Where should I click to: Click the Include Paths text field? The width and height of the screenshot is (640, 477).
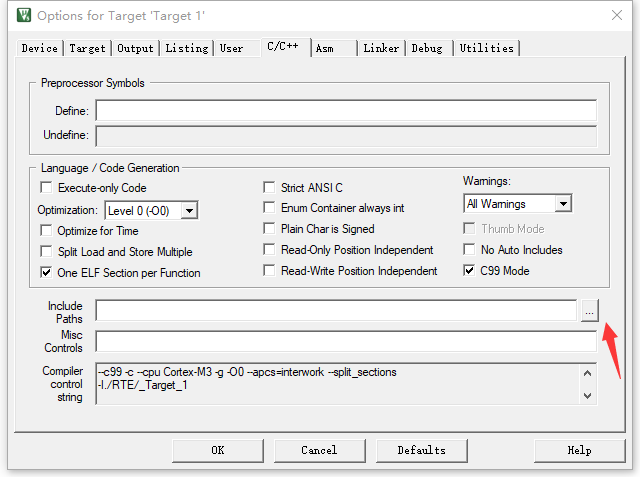(336, 311)
